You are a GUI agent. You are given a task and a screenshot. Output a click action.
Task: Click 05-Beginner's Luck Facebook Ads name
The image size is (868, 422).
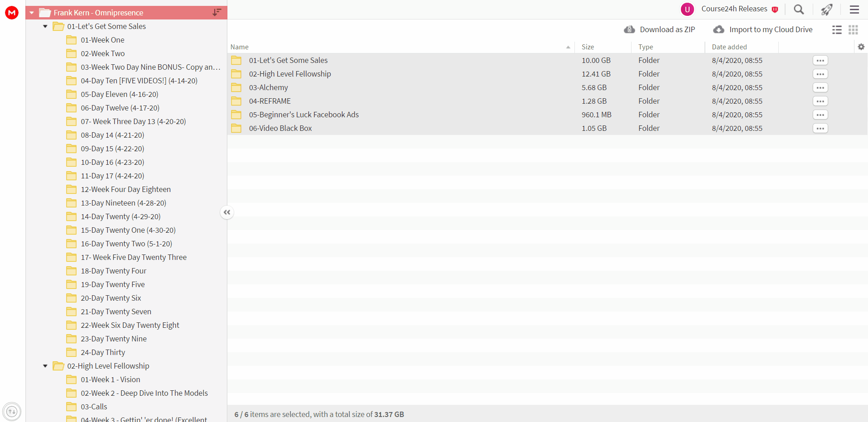304,115
